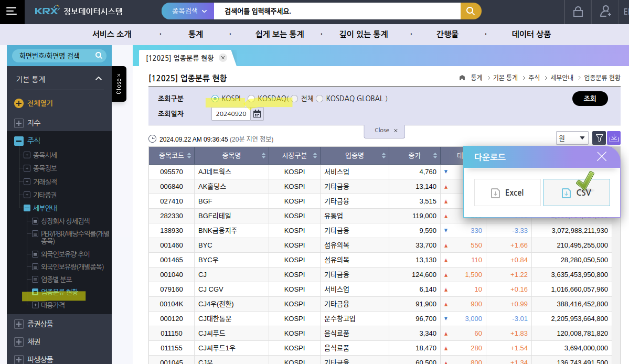Open 외국인보유량 추이 item

[66, 254]
